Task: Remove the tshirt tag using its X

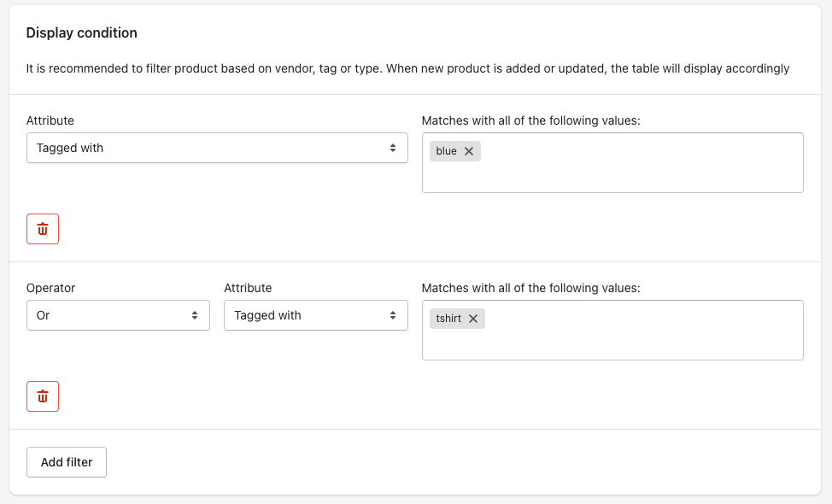Action: tap(473, 319)
